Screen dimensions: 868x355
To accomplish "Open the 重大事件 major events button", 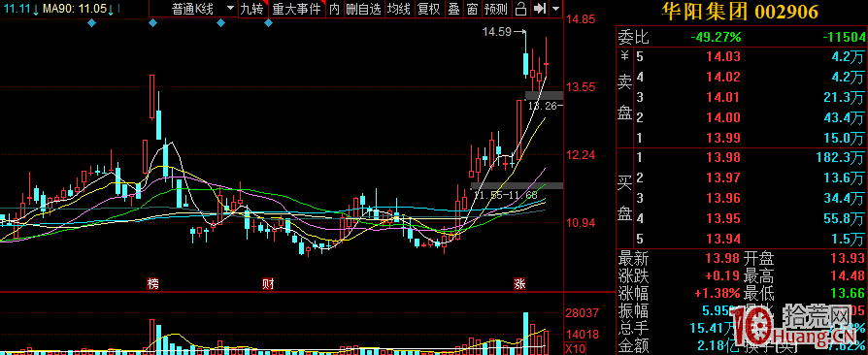I will (297, 9).
